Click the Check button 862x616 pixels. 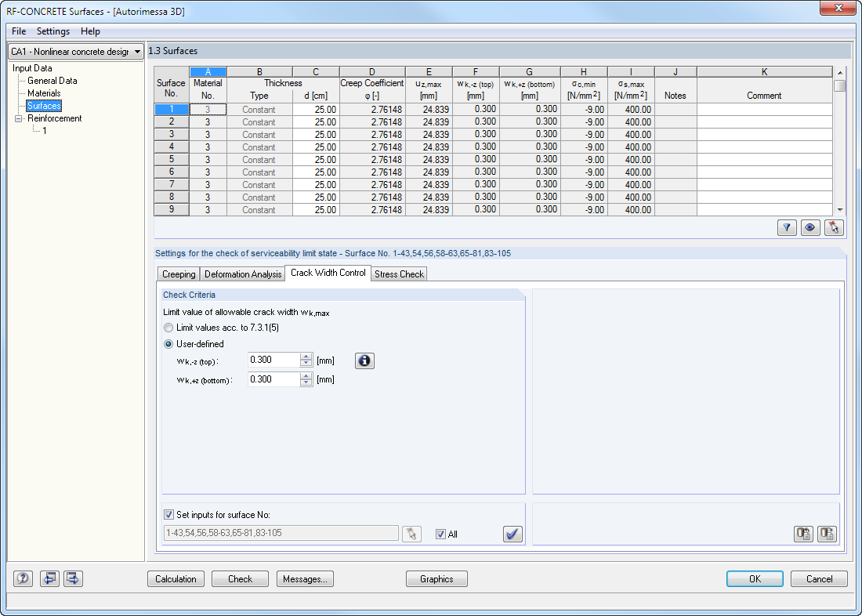point(241,578)
